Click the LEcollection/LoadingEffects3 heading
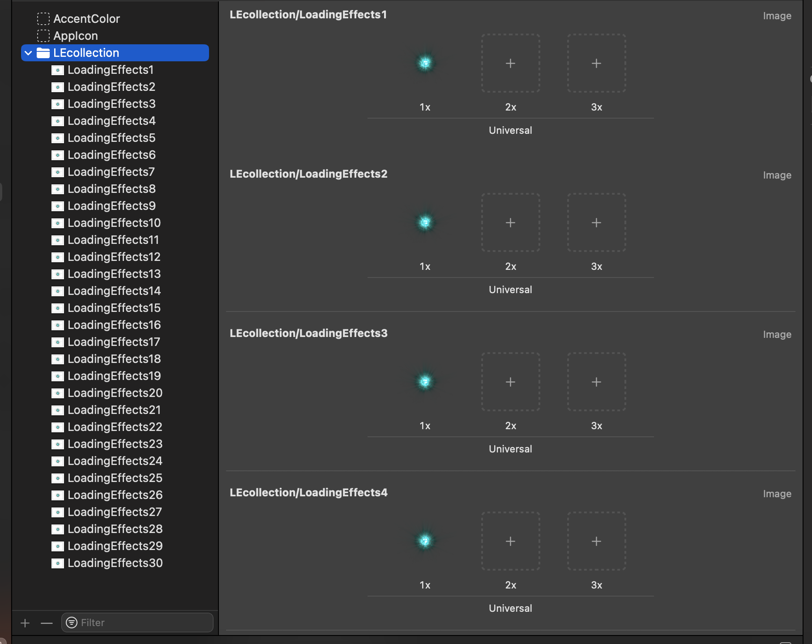This screenshot has width=812, height=644. [x=308, y=333]
